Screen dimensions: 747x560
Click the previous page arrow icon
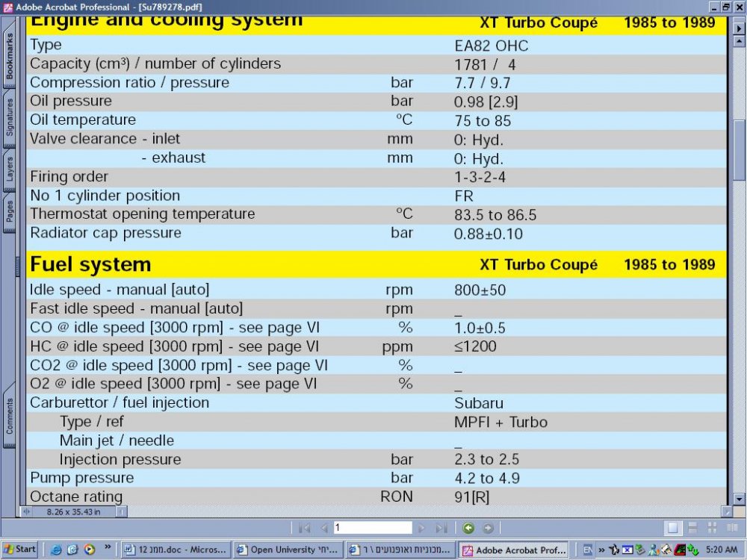click(x=324, y=528)
